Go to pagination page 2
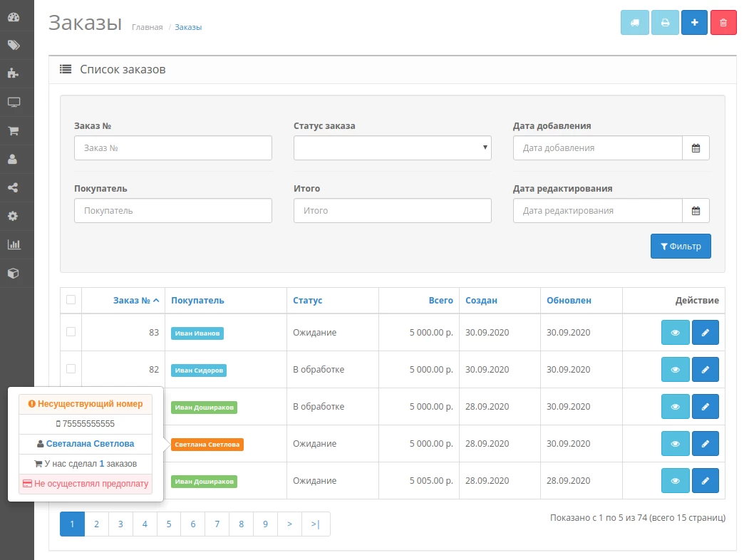 coord(96,524)
